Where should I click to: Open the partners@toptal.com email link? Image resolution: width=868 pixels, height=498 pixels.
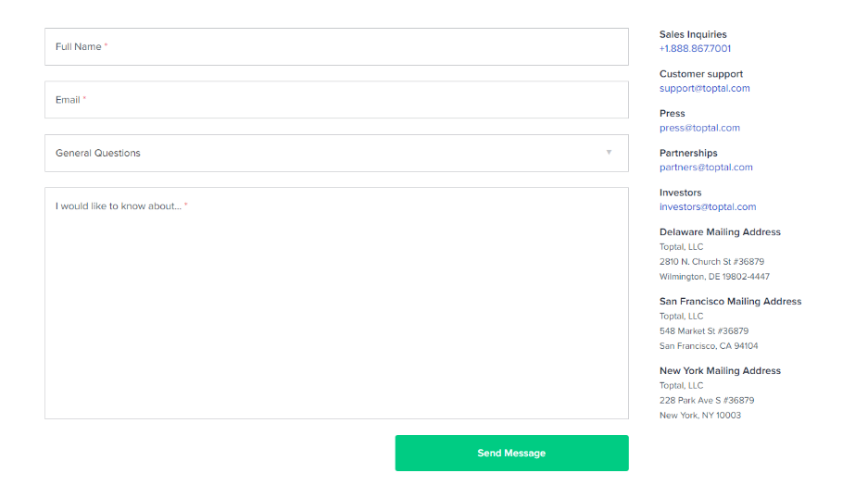point(706,168)
